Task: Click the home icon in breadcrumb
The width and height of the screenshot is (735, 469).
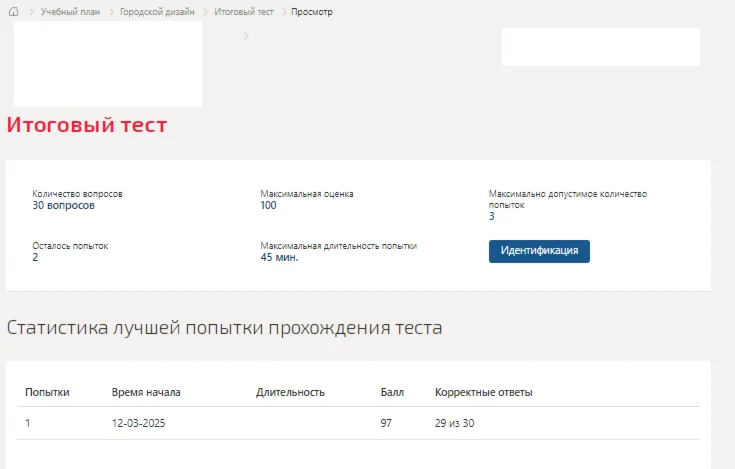Action: [x=14, y=12]
